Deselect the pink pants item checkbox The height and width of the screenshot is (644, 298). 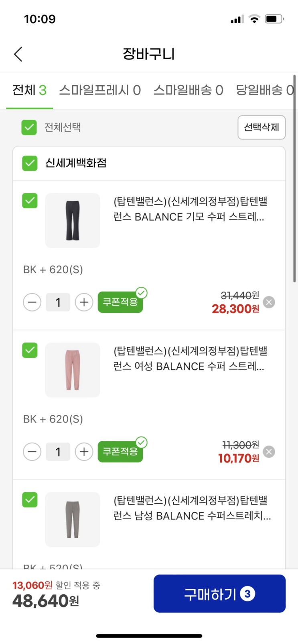30,350
